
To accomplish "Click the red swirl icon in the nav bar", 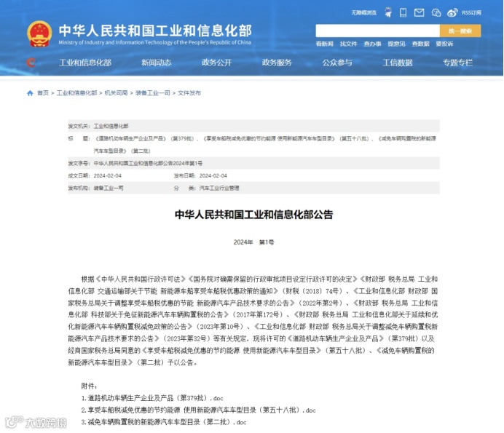I will pyautogui.click(x=31, y=63).
